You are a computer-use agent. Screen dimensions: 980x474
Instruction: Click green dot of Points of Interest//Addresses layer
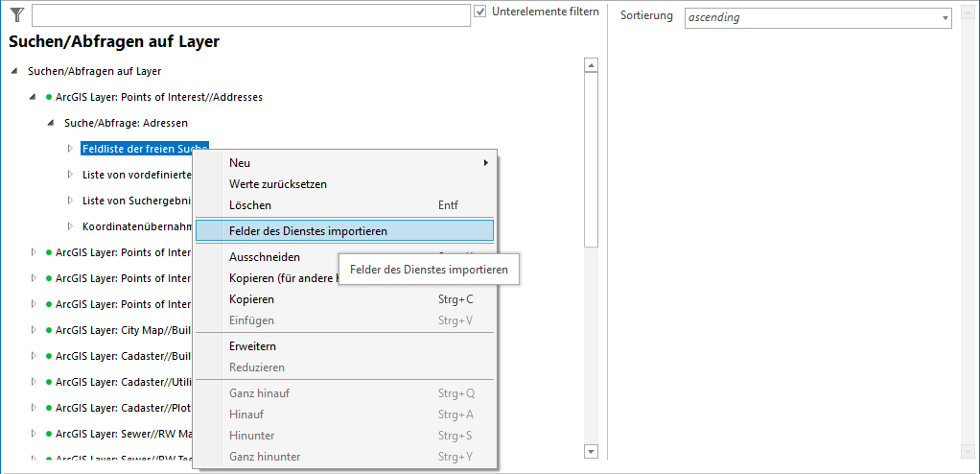[48, 97]
